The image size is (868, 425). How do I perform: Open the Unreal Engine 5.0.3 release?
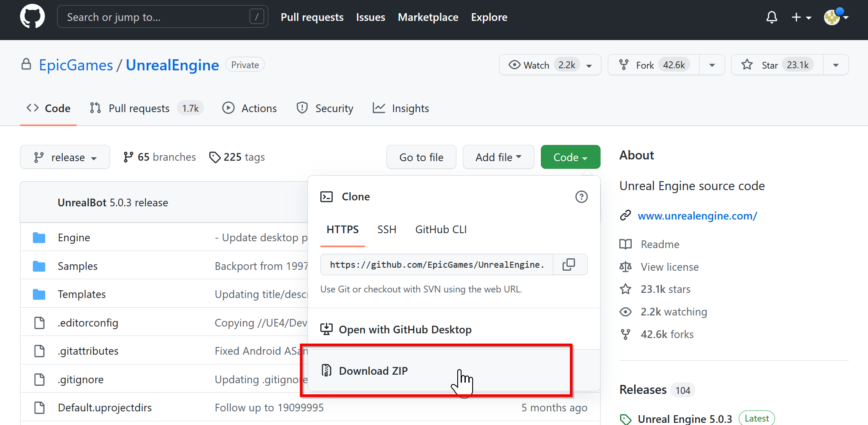coord(685,419)
